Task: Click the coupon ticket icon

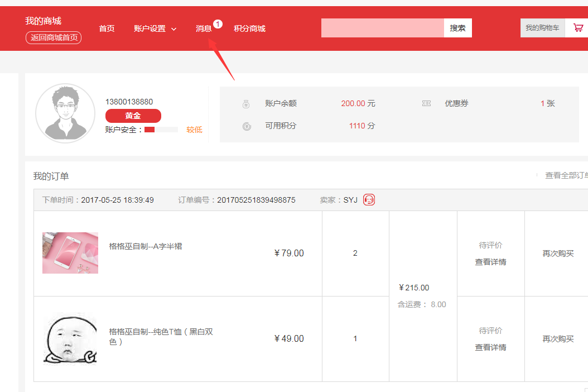Action: 426,103
